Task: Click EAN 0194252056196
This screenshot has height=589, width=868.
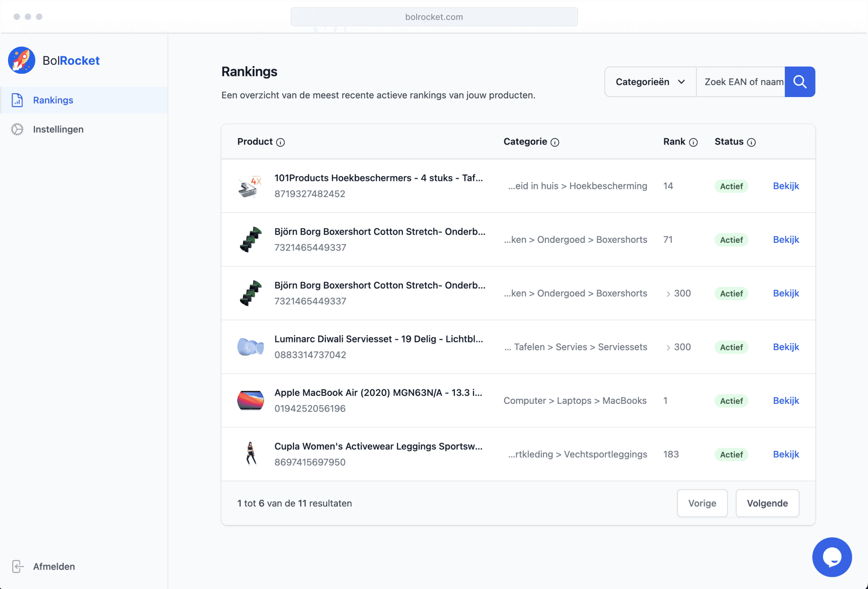Action: 310,408
